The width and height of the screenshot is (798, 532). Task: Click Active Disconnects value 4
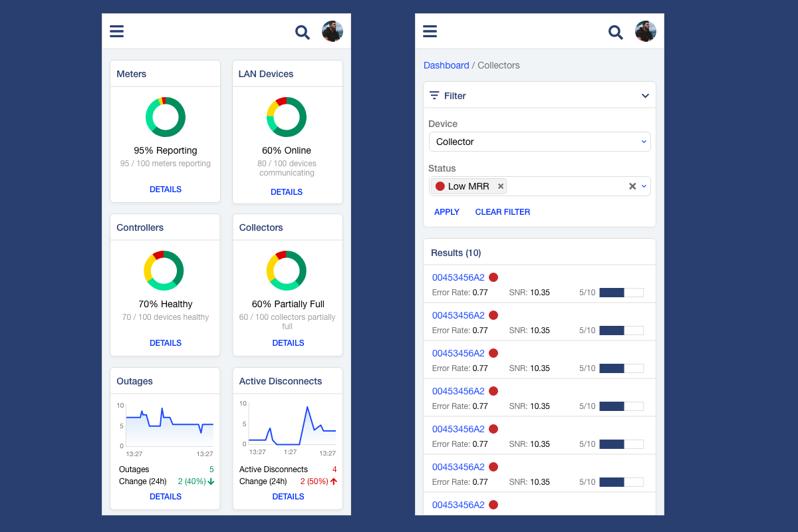click(334, 469)
